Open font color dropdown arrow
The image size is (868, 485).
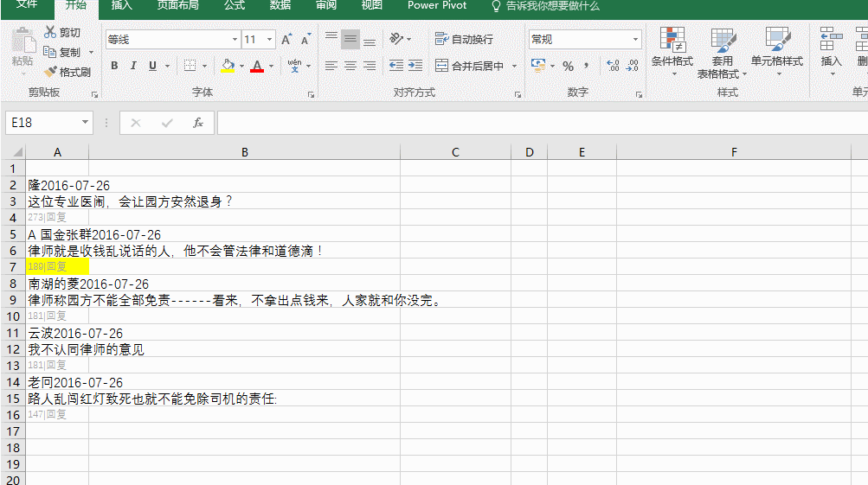[x=271, y=67]
